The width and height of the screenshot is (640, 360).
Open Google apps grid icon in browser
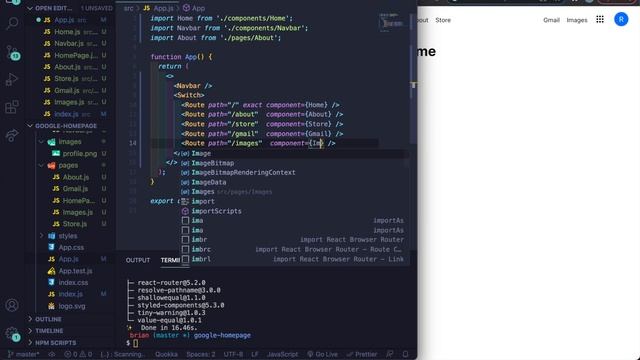[x=600, y=20]
